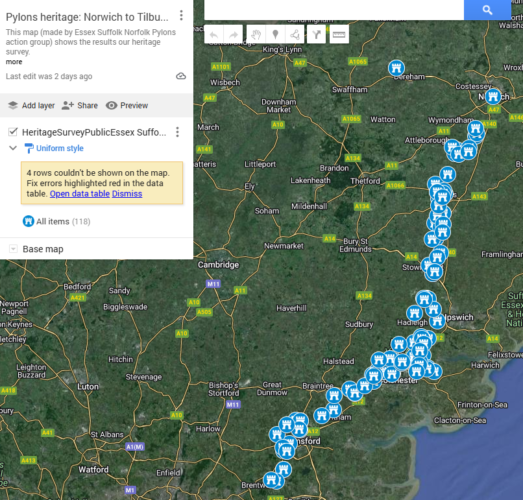This screenshot has width=523, height=500.
Task: Click the undo arrow in map toolbar
Action: click(x=214, y=34)
